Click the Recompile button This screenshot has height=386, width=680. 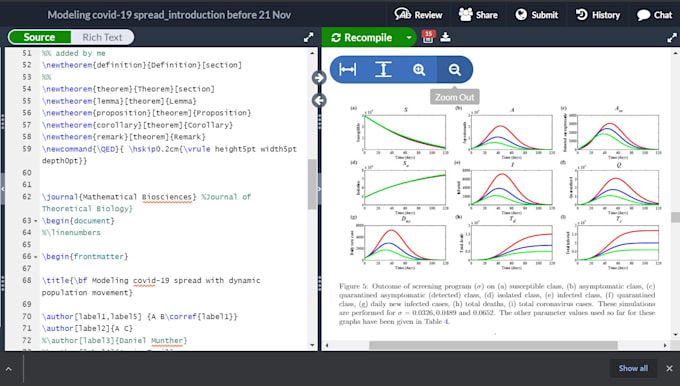pyautogui.click(x=362, y=38)
